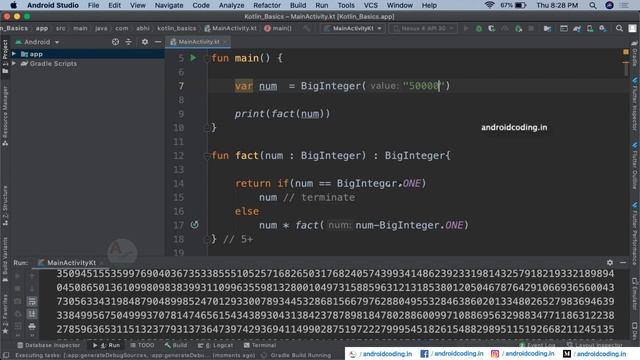The height and width of the screenshot is (360, 640).
Task: Click kotlin_basics breadcrumb in navigation bar
Action: coord(176,28)
